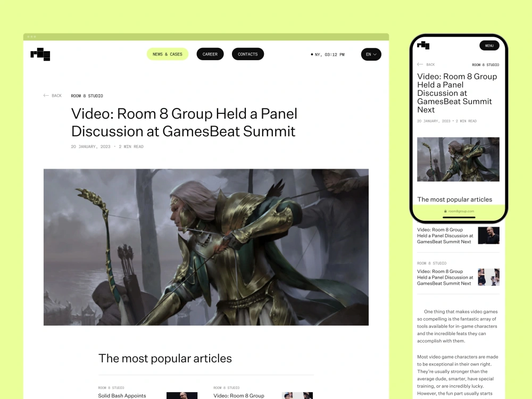Click the desktop article headline text
The width and height of the screenshot is (532, 399).
184,122
